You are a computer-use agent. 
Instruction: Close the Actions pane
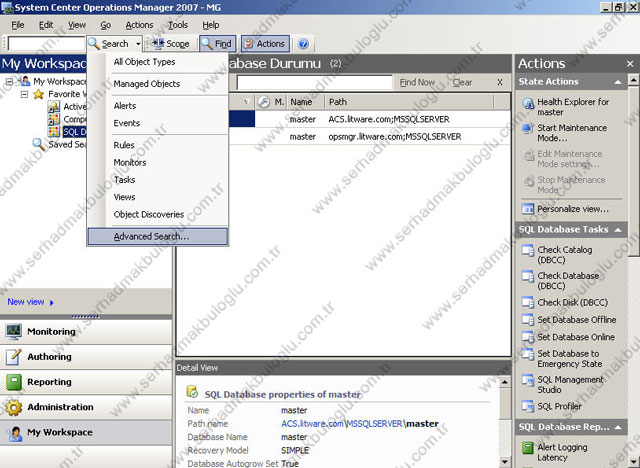(630, 64)
